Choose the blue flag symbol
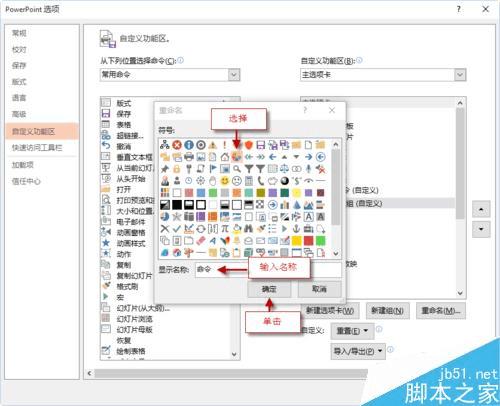The width and height of the screenshot is (500, 406). click(x=213, y=169)
